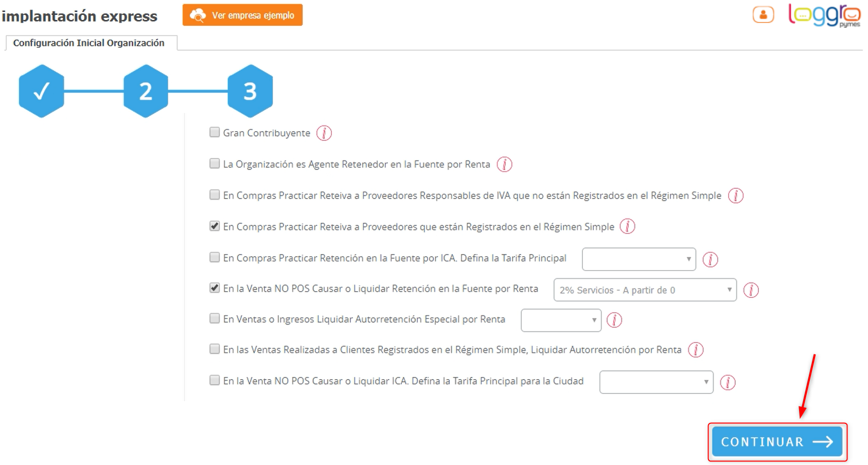Screen dimensions: 868x465
Task: Check Agente Retenedor en la Fuente por Renta
Action: tap(215, 164)
